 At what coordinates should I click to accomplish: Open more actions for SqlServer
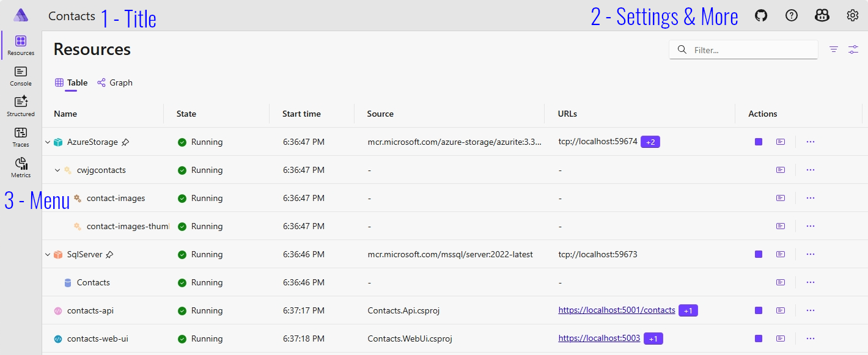tap(811, 254)
